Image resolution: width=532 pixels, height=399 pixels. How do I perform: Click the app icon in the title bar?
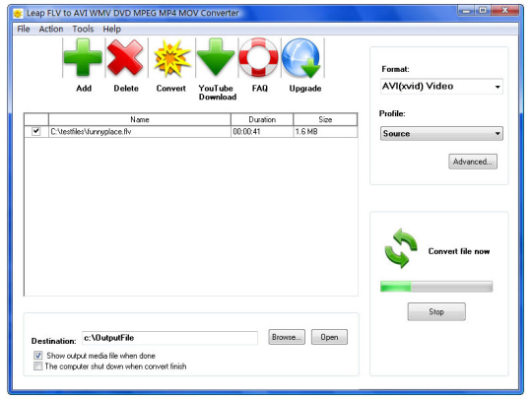[18, 14]
